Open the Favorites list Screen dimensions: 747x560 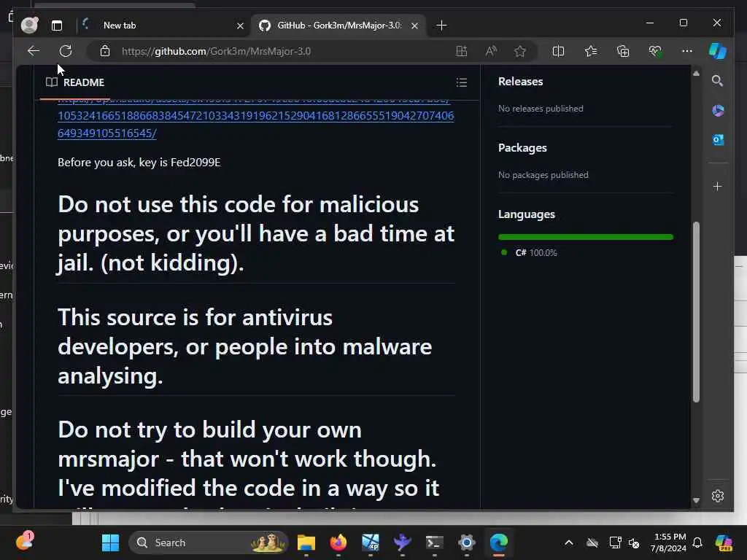[x=591, y=51]
